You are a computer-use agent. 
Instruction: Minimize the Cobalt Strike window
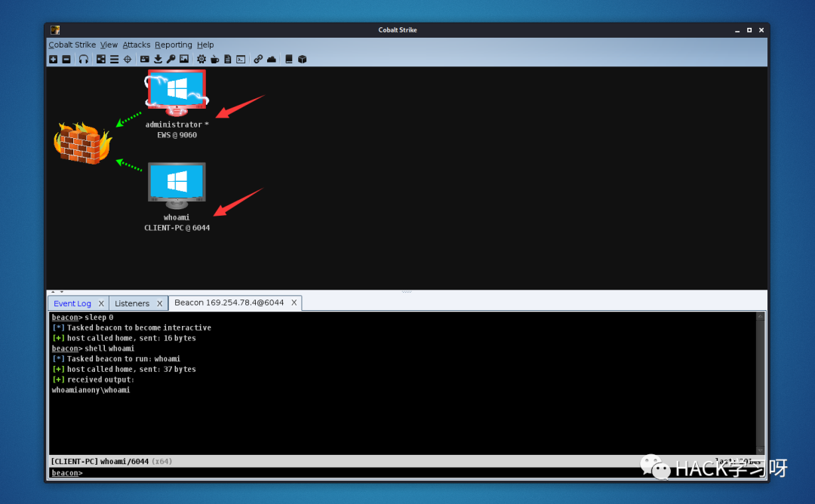(737, 30)
